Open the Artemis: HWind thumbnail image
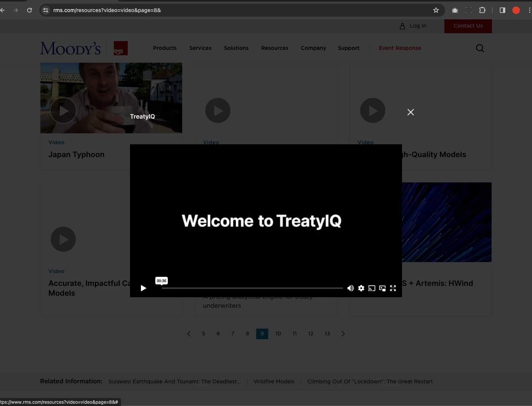 pos(447,222)
